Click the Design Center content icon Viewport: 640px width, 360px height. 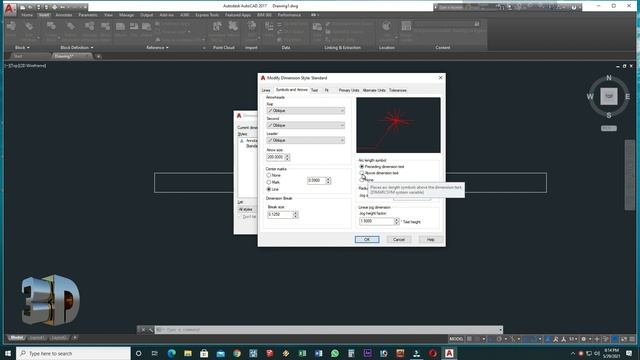click(x=406, y=27)
